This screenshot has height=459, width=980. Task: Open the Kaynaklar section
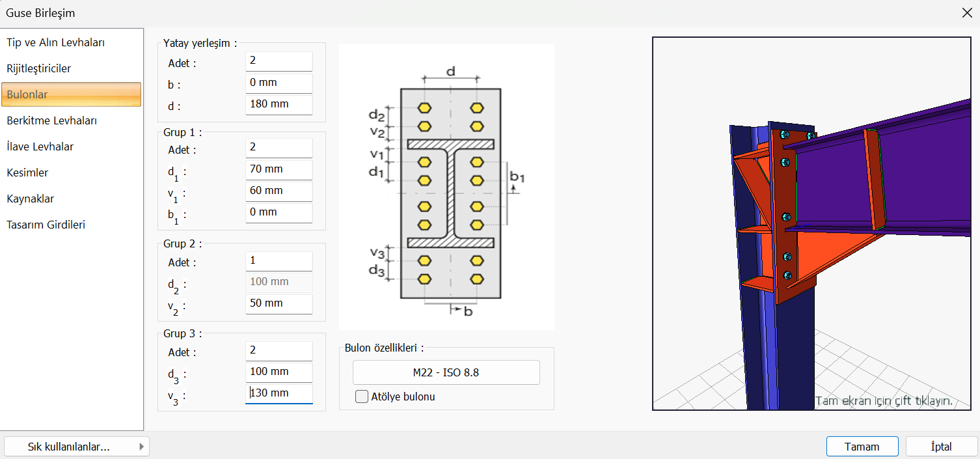click(31, 199)
